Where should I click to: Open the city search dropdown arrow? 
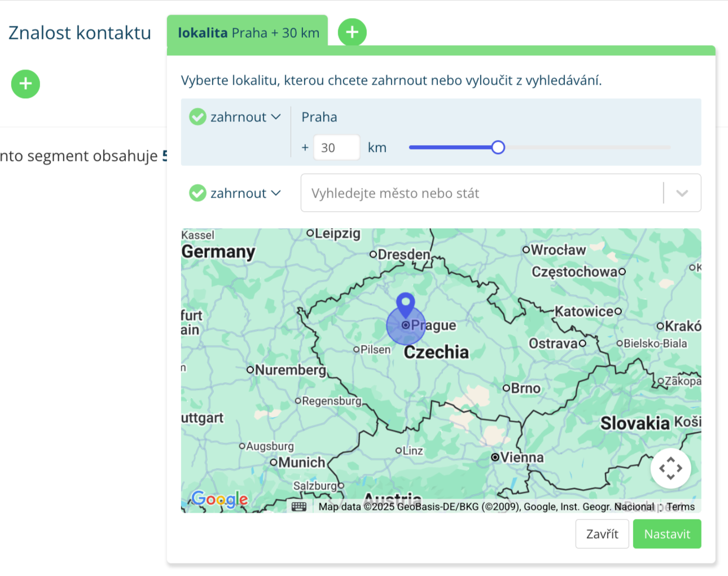682,193
